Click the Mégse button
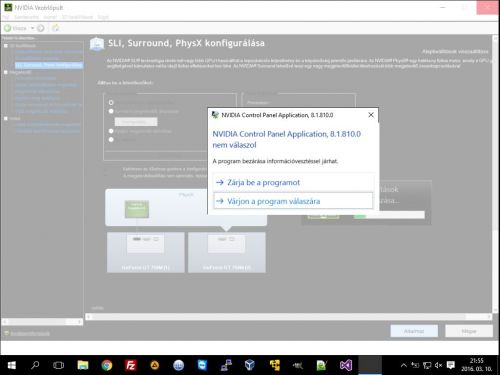Viewport: 500px width, 375px height. [469, 331]
